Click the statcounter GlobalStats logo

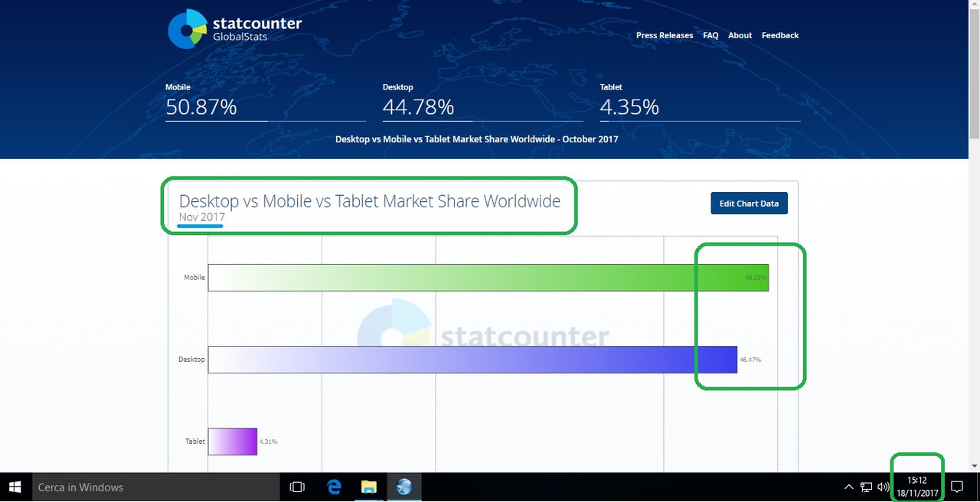tap(235, 29)
